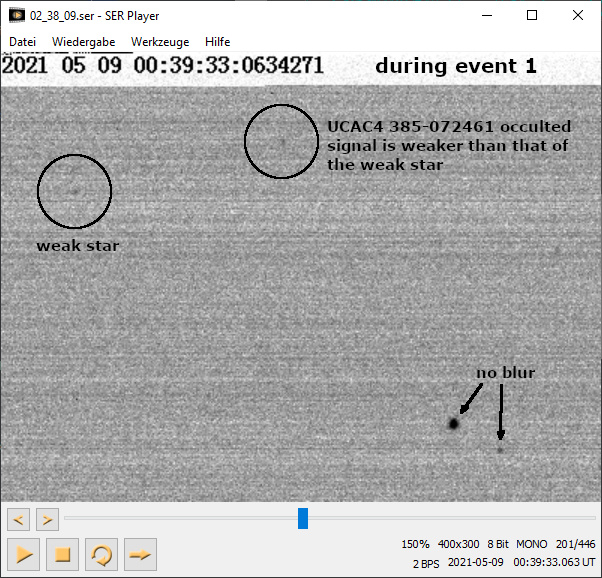This screenshot has height=578, width=602.
Task: Toggle the play direction arrow button
Action: pos(140,553)
